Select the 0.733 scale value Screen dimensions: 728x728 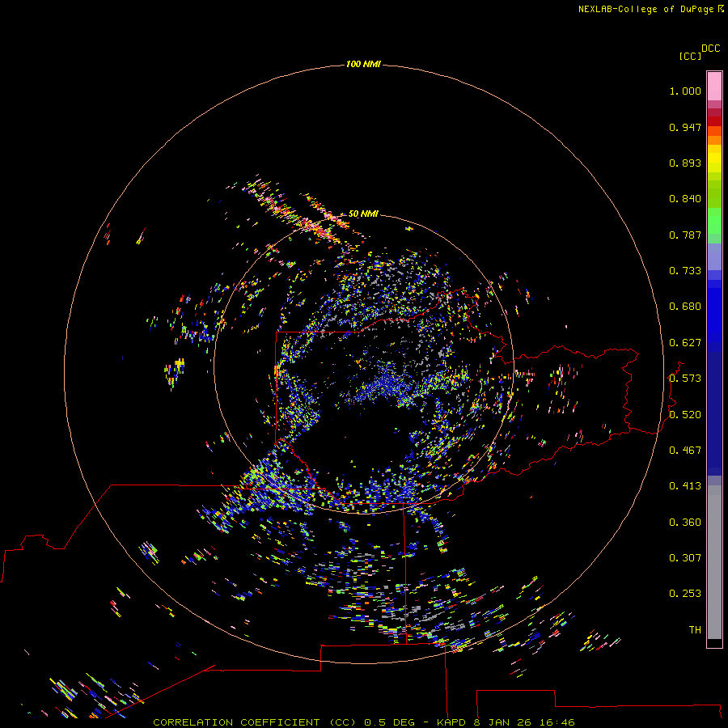tap(685, 271)
